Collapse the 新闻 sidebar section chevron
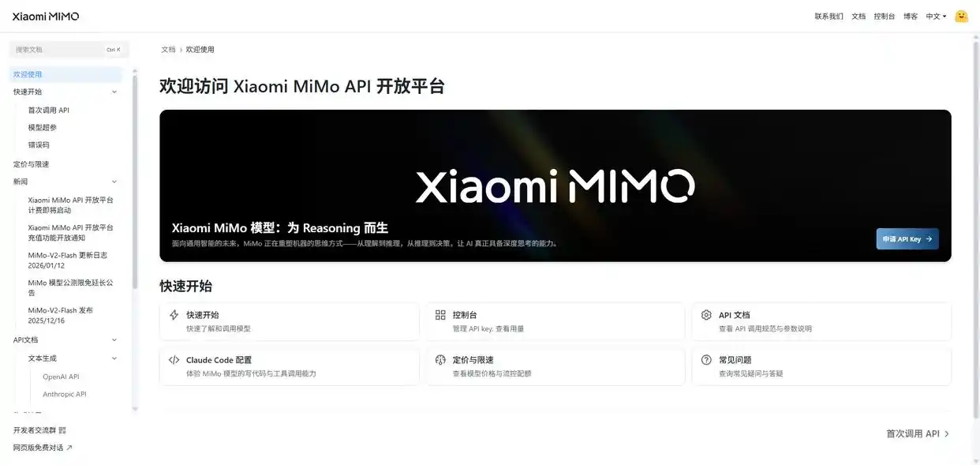This screenshot has width=980, height=465. [114, 182]
